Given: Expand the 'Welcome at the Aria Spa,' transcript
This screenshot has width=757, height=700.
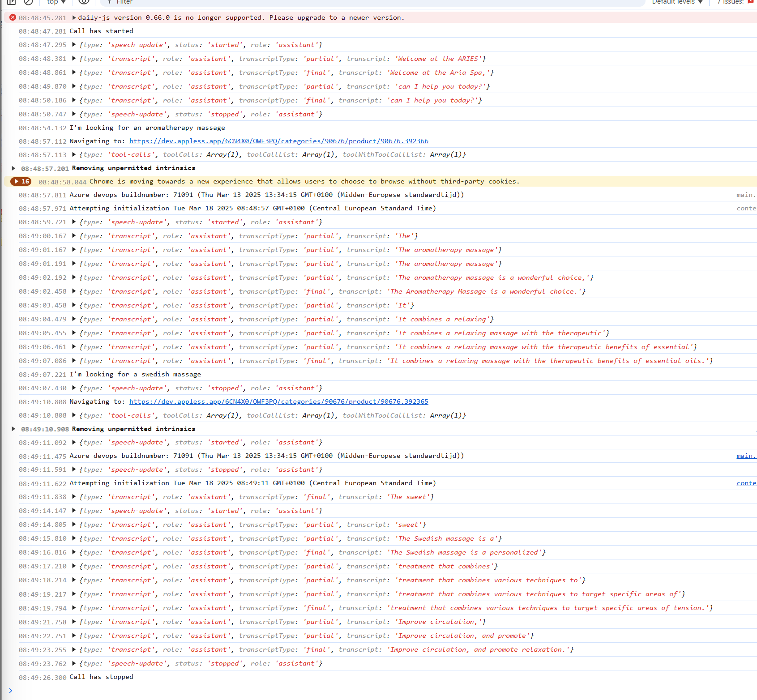Looking at the screenshot, I should tap(74, 73).
